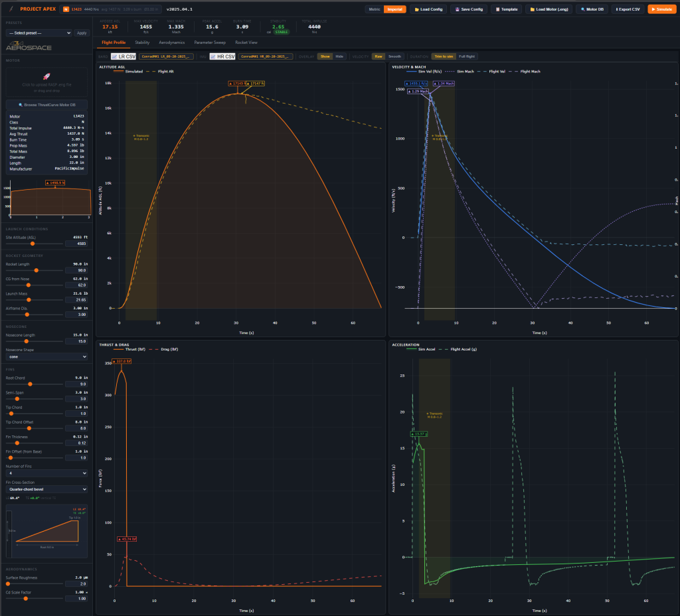Set overlay to Show
The width and height of the screenshot is (680, 616).
(325, 56)
